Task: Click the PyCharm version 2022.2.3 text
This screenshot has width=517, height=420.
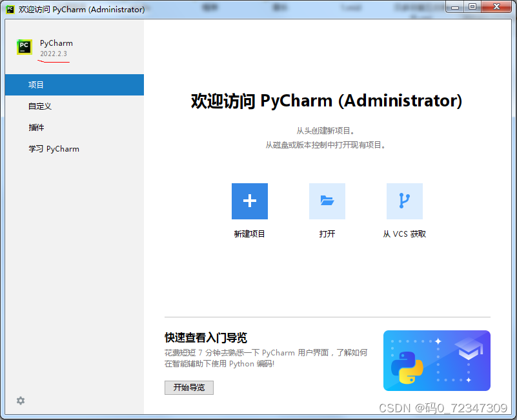Action: tap(54, 54)
